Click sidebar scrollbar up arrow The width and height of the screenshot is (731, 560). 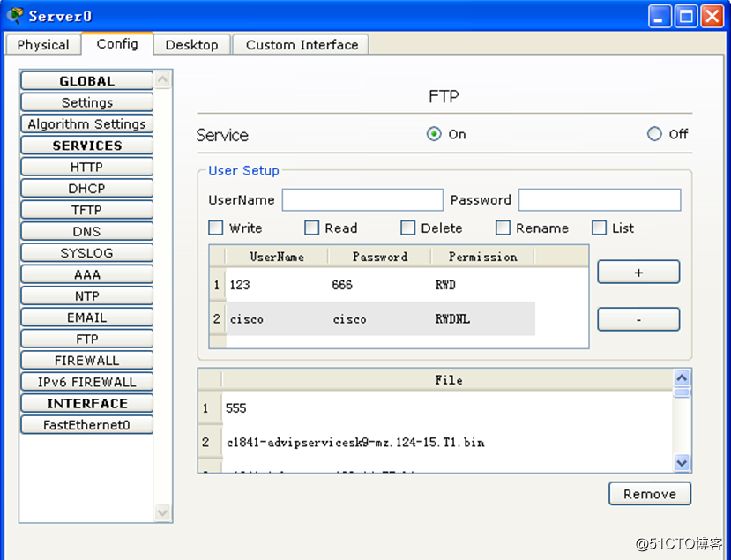click(162, 79)
